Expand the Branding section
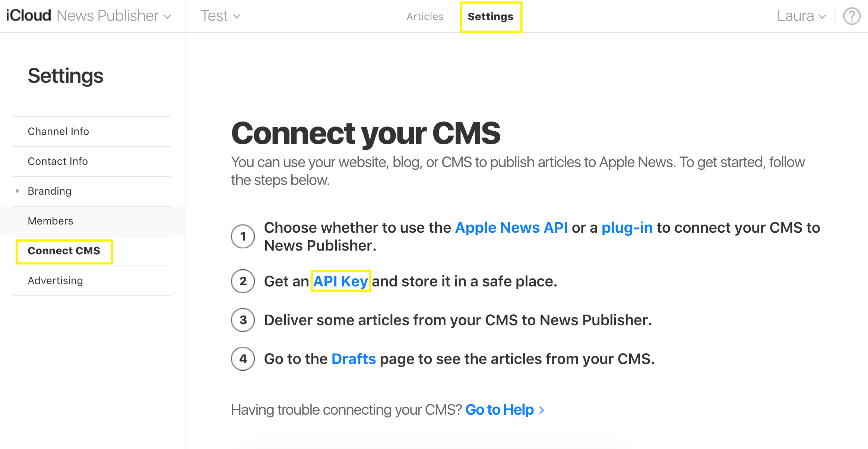The width and height of the screenshot is (868, 449). tap(18, 190)
